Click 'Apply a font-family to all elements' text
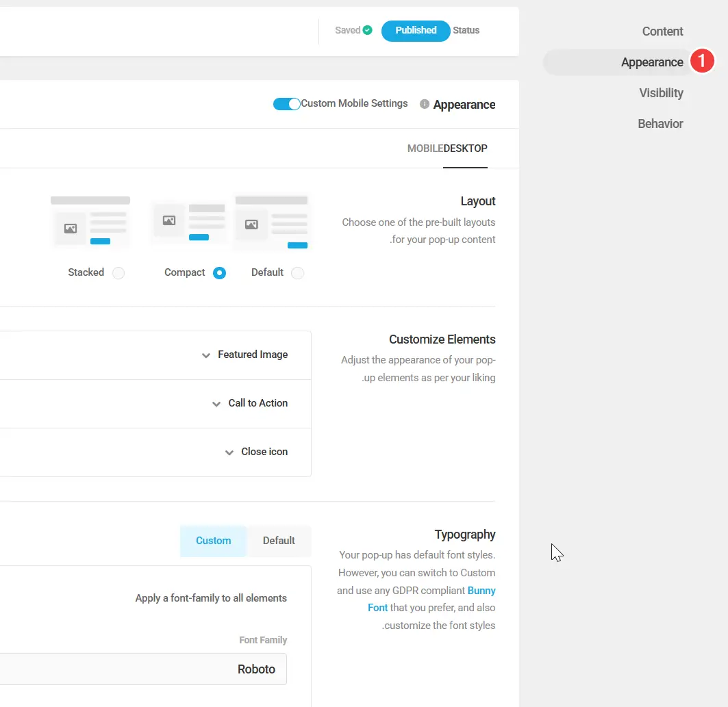 click(x=211, y=598)
